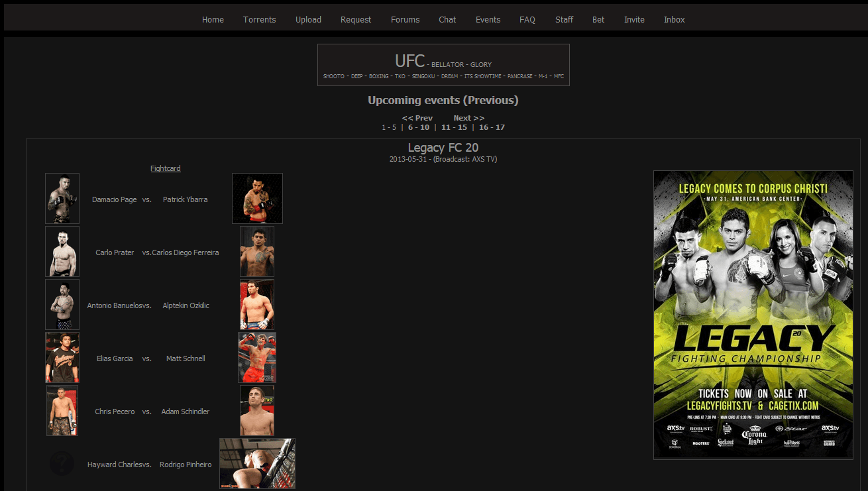Select Request in the navigation bar

[356, 20]
